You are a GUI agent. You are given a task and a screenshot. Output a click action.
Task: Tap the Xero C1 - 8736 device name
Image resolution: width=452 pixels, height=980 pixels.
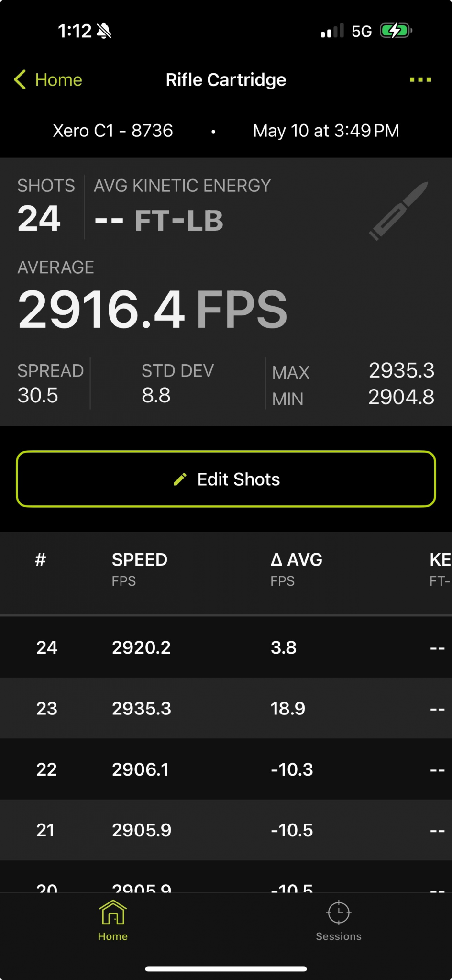[112, 131]
